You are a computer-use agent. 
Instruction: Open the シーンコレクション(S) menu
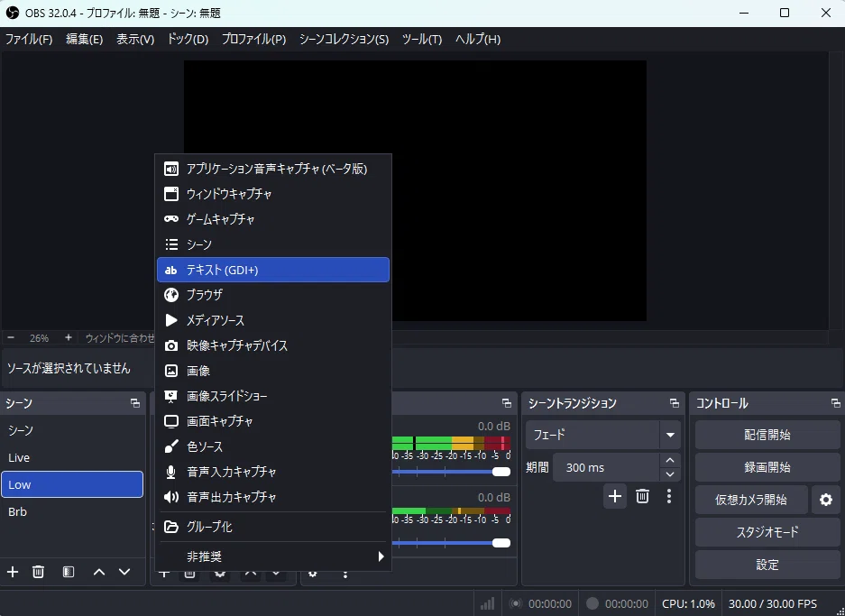pos(344,40)
